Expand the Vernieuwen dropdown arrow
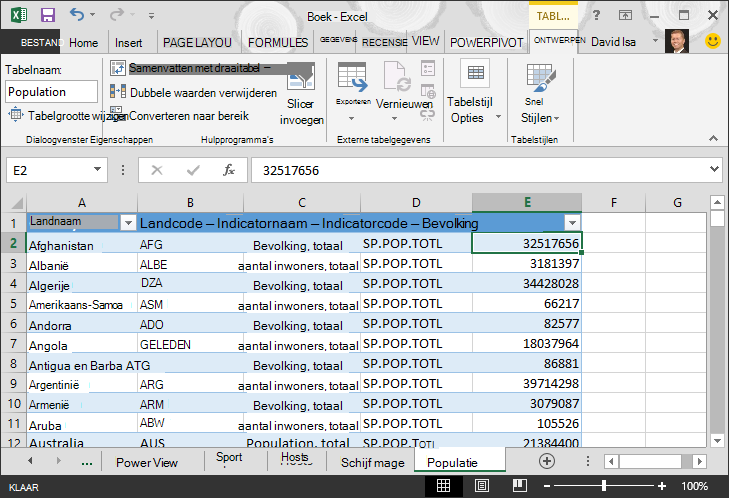The height and width of the screenshot is (498, 729). [395, 118]
